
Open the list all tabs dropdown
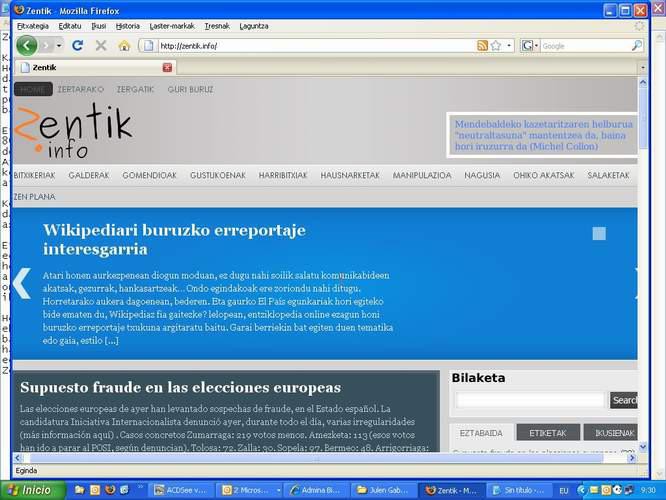click(643, 68)
